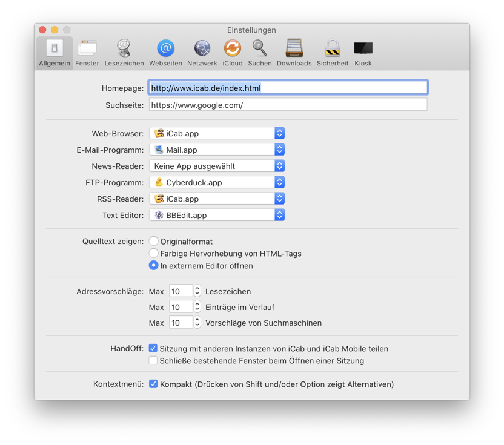Click the max Einträge im Verlauf field
The width and height of the screenshot is (504, 445).
(x=181, y=307)
